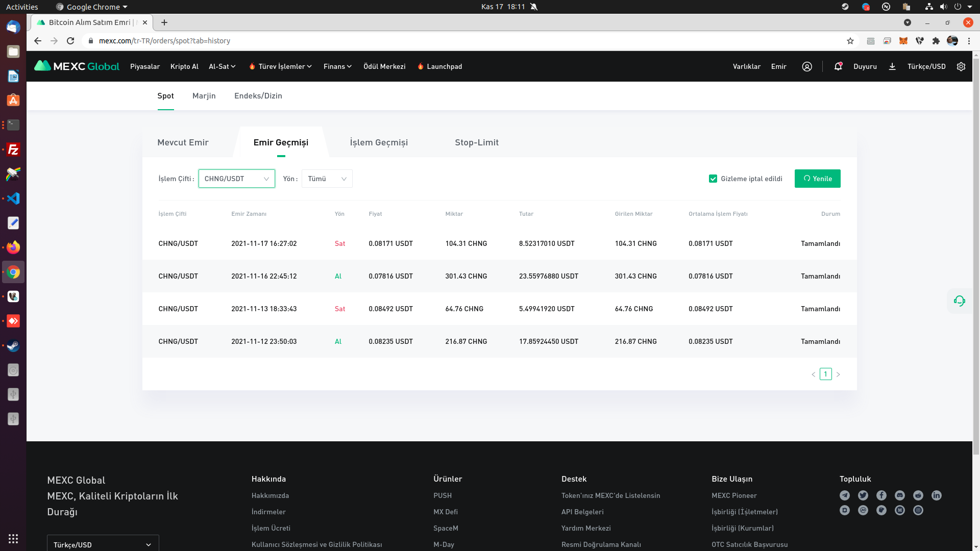Uncheck Gizleme iptal edildi checkbox

[x=713, y=179]
